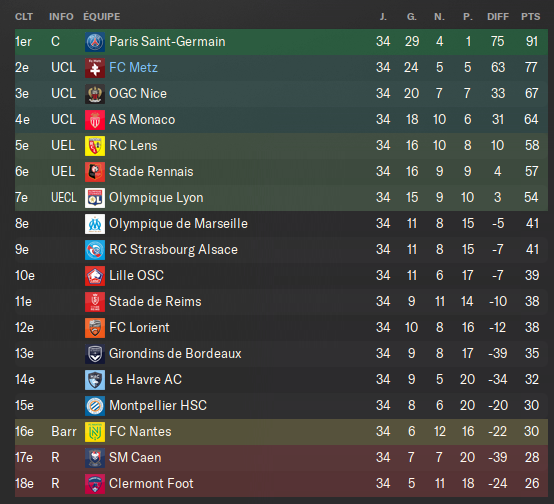Sort standings by DIFF column header
Image resolution: width=554 pixels, height=504 pixels.
498,17
